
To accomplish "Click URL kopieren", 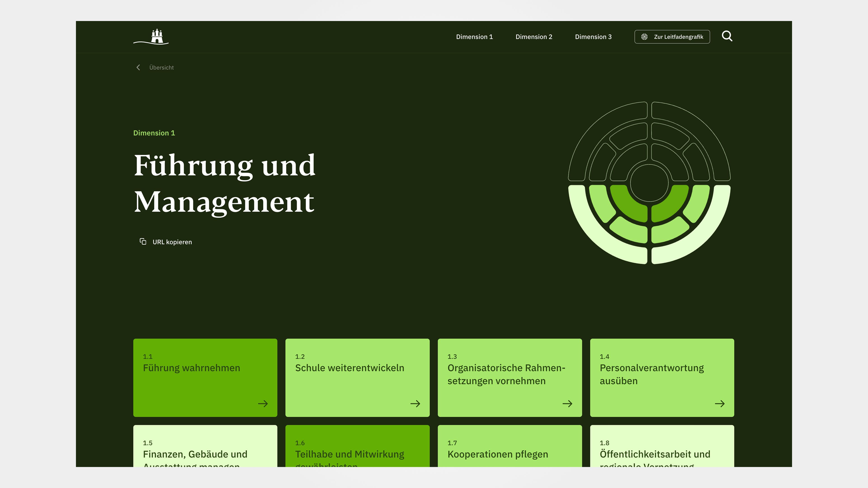I will pyautogui.click(x=172, y=242).
